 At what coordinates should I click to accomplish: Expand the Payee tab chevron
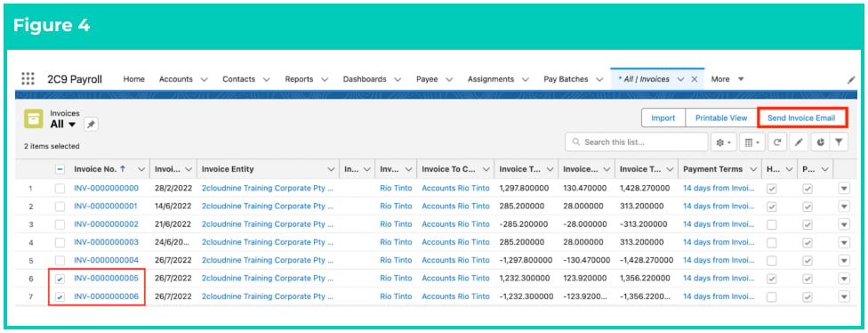[x=449, y=79]
